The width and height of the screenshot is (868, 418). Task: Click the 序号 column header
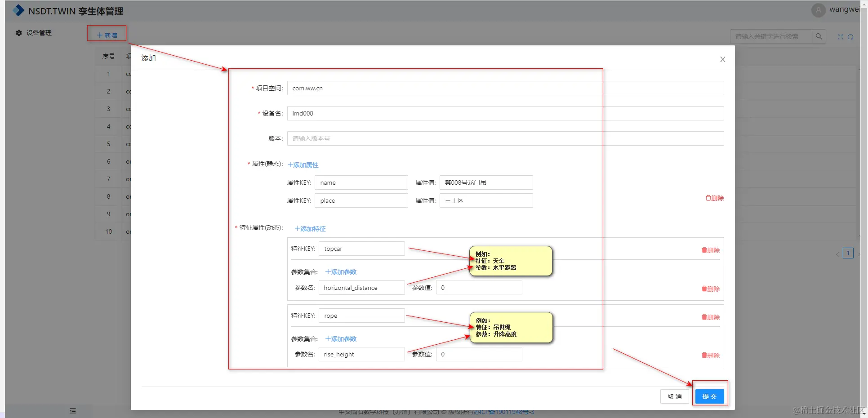(108, 56)
